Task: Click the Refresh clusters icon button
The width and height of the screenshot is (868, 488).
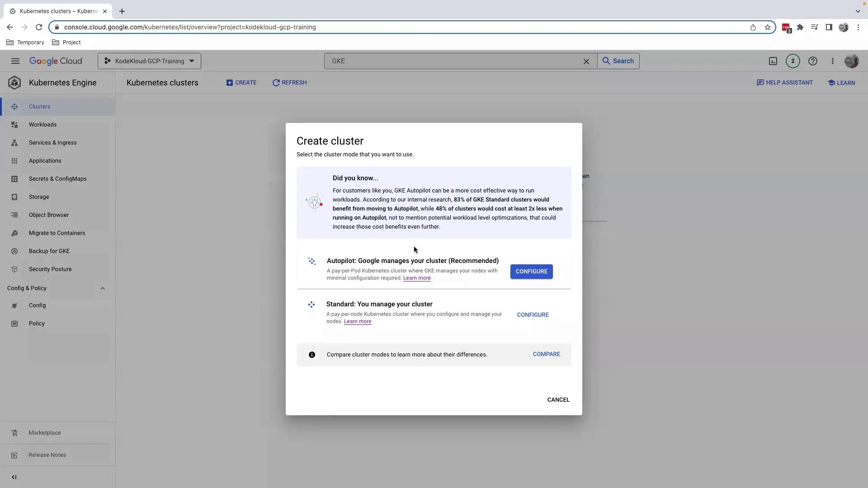Action: coord(289,83)
